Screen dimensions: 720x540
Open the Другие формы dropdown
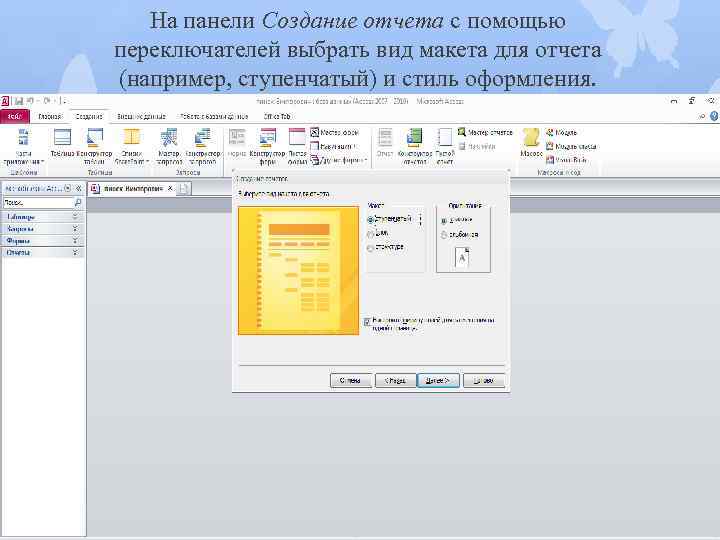pyautogui.click(x=338, y=160)
